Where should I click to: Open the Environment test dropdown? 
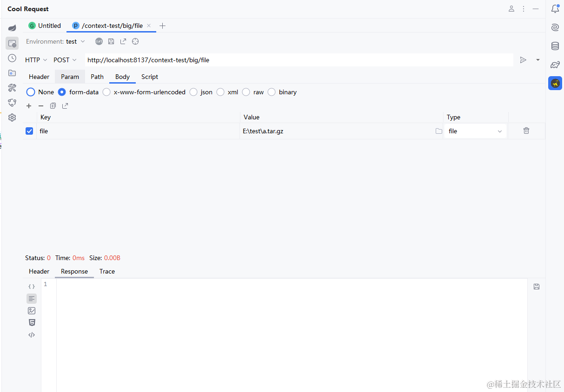pos(75,41)
